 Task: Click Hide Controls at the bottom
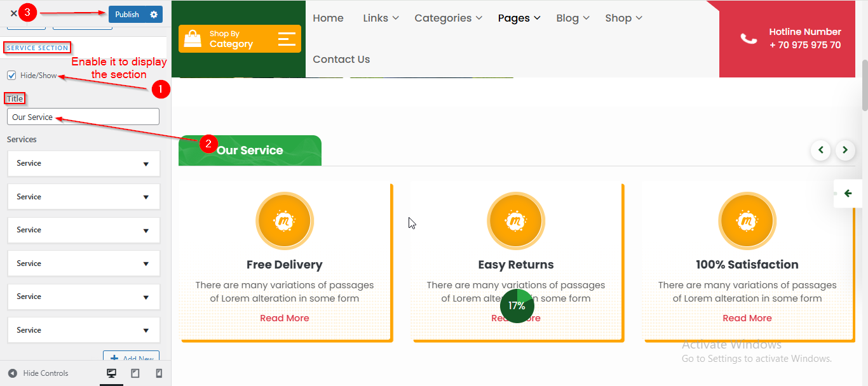tap(38, 373)
